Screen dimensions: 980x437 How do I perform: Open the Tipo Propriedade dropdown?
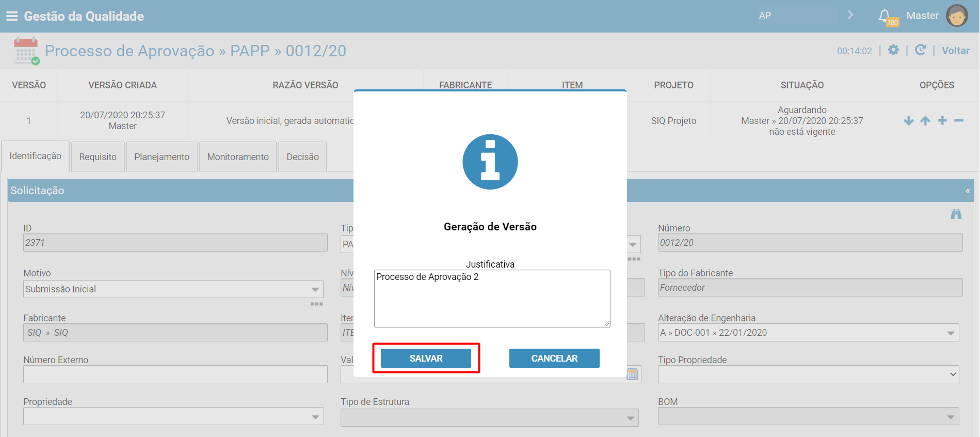pos(808,374)
